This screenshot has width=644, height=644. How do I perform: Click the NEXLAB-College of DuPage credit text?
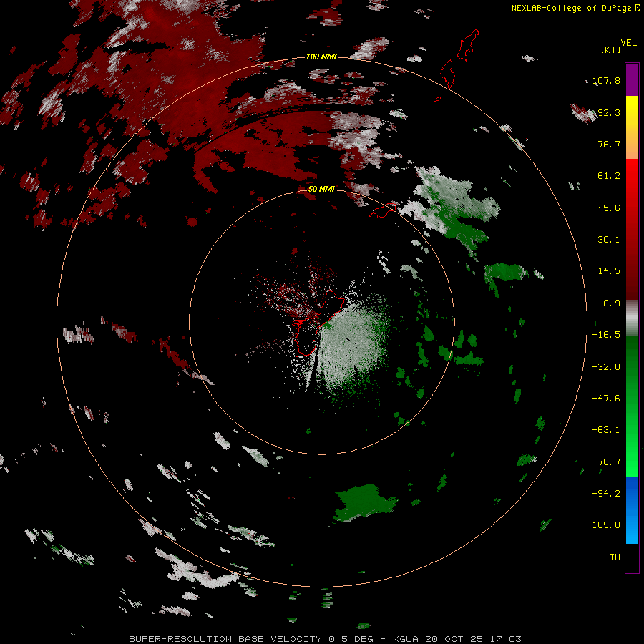575,8
